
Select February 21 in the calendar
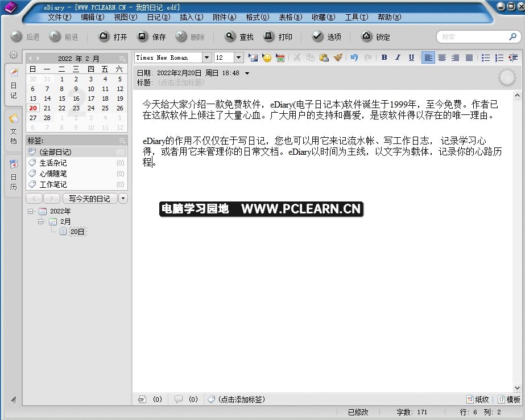coord(47,108)
